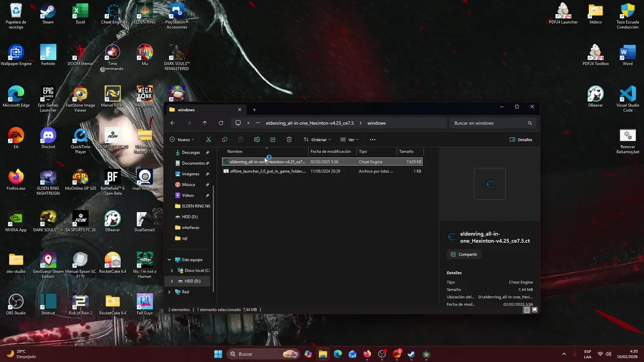644x362 pixels.
Task: Launch Visual Studio Code from desktop
Action: [x=628, y=99]
